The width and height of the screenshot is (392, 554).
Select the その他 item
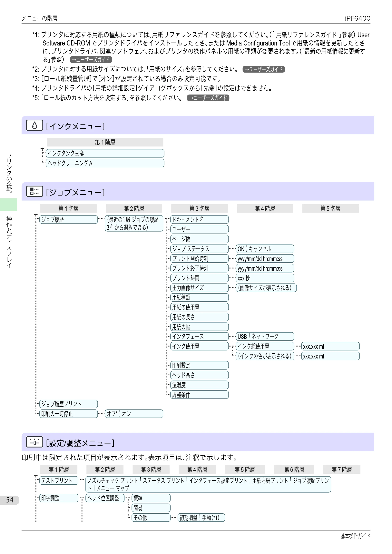[151, 518]
